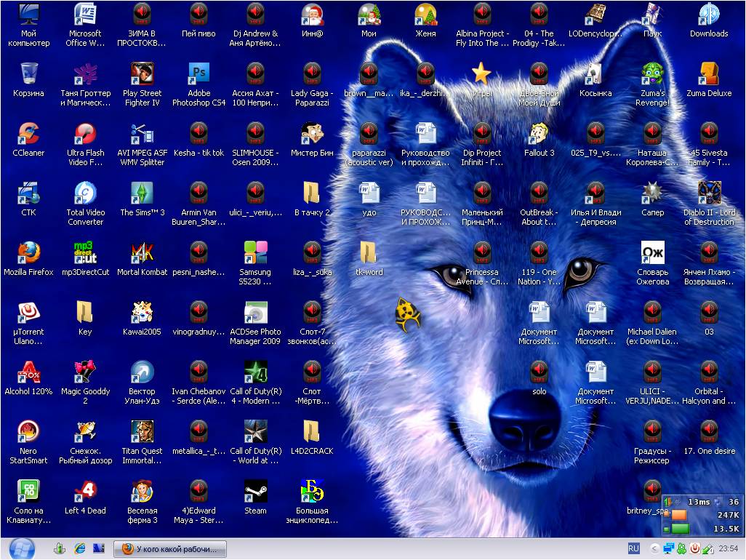Viewport: 746px width, 560px height.
Task: Launch uTorrent from the desktop
Action: click(28, 313)
